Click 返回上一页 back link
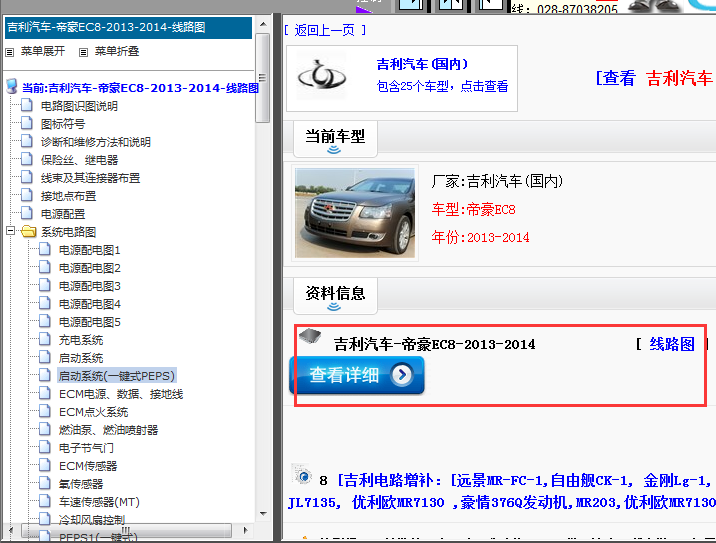This screenshot has width=716, height=543. click(x=325, y=31)
